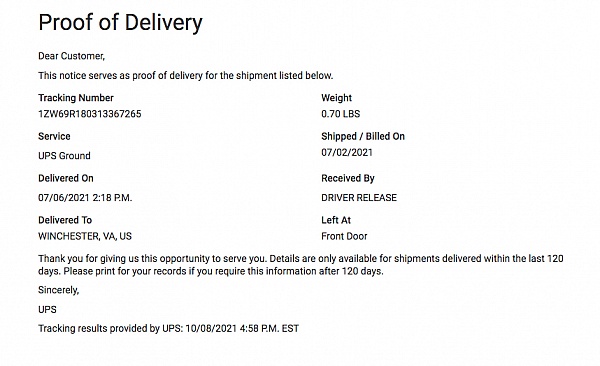The width and height of the screenshot is (600, 366).
Task: Click the Proof of Delivery heading
Action: tap(121, 22)
